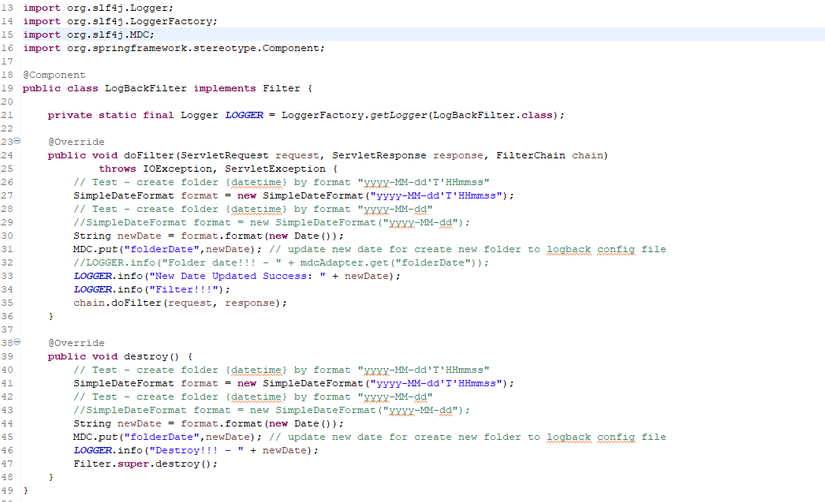Image resolution: width=825 pixels, height=502 pixels.
Task: Click the 'import org.slf4j.MDC;' line
Action: click(x=88, y=35)
